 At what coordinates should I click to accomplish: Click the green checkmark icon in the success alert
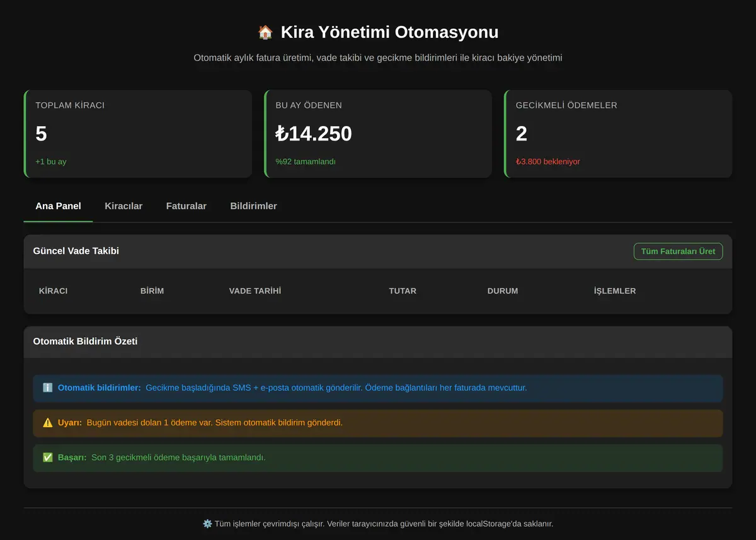[x=47, y=457]
